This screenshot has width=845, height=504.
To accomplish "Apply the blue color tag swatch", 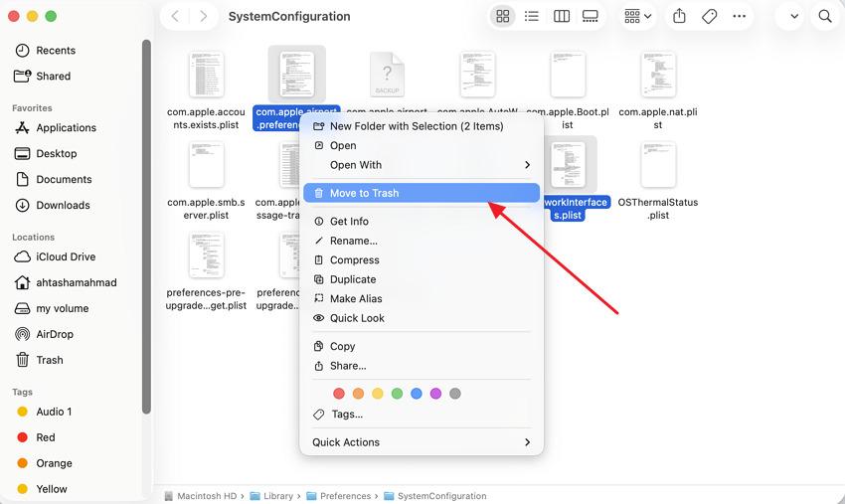I will [417, 394].
